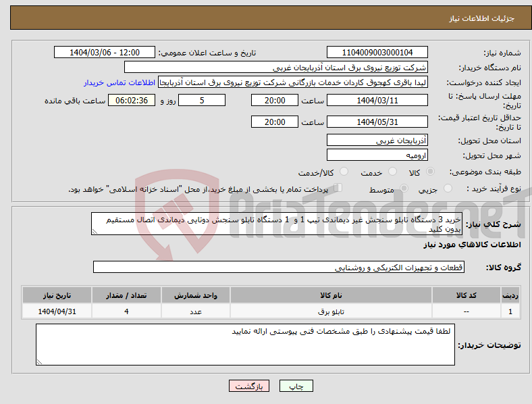The width and height of the screenshot is (532, 404).
Task: Click the ساعت باقی مانده label
Action: tap(75, 101)
